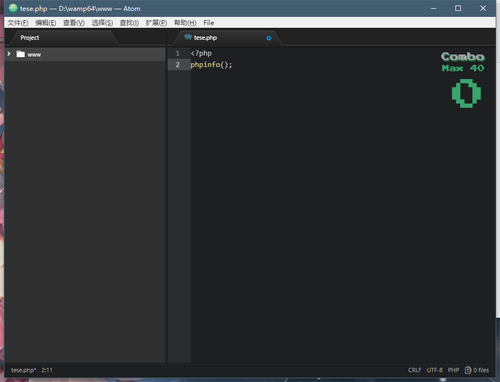Select the www folder in tree
Viewport: 500px width, 382px height.
pos(85,54)
